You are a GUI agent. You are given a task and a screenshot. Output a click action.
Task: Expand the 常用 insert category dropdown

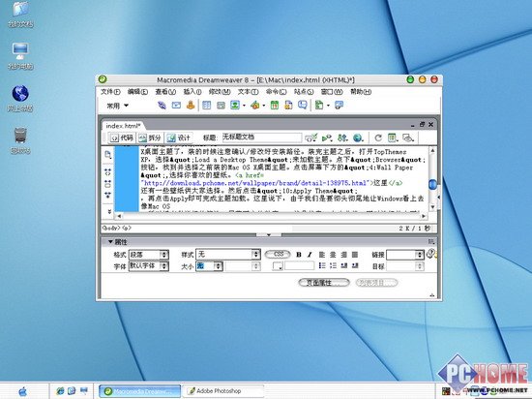coord(118,106)
